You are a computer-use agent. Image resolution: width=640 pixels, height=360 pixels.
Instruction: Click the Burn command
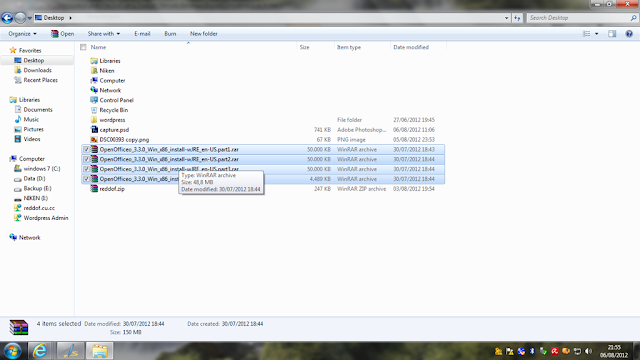coord(170,34)
